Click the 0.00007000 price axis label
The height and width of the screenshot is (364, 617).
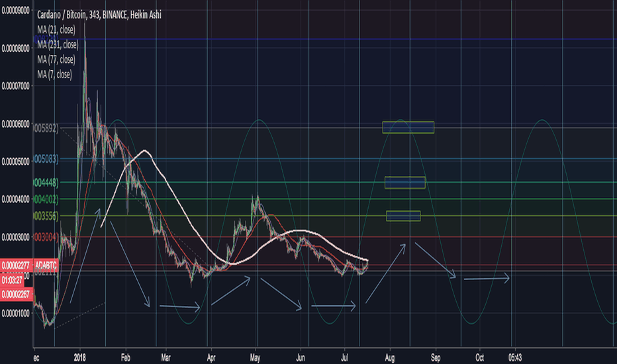pyautogui.click(x=16, y=86)
